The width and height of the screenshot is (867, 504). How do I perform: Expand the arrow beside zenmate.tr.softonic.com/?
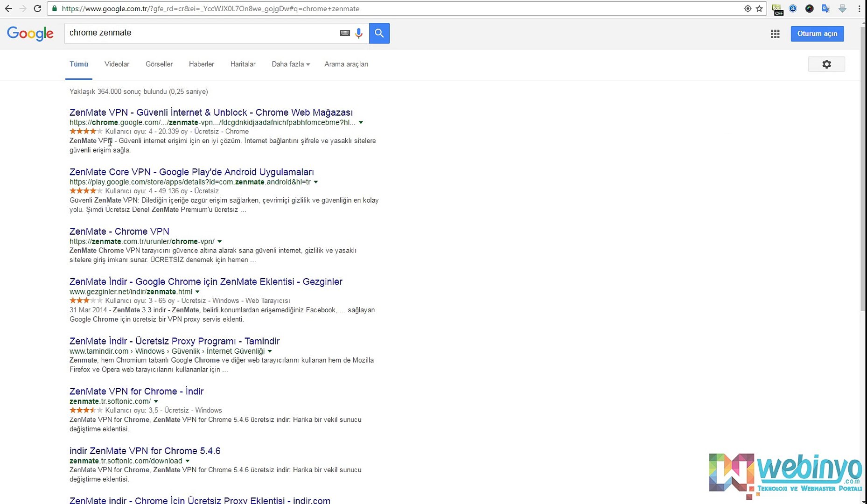pos(156,402)
